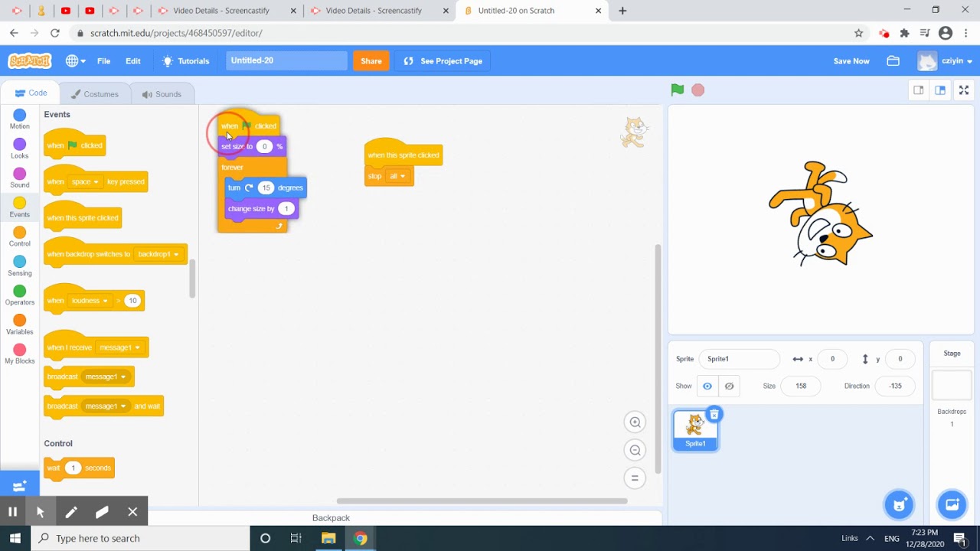
Task: Open the Choose a Sprite button
Action: click(x=900, y=504)
